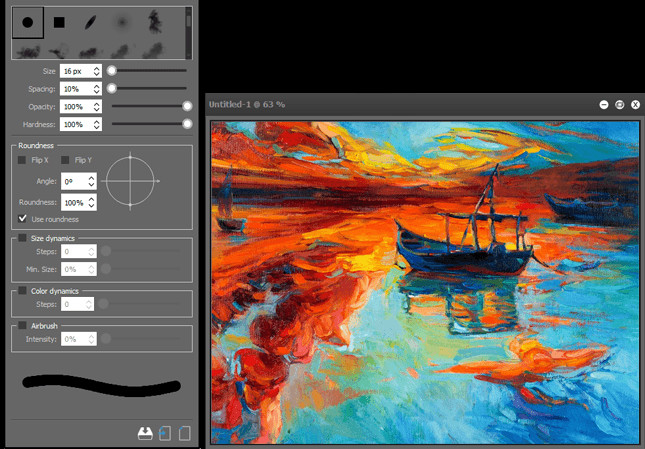Screen dimensions: 645x449
Task: Click the blank page new brush icon
Action: click(185, 433)
